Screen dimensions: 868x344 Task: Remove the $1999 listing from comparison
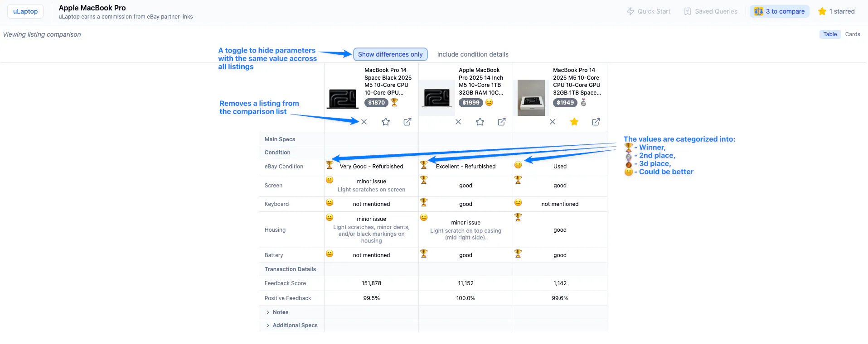click(458, 122)
